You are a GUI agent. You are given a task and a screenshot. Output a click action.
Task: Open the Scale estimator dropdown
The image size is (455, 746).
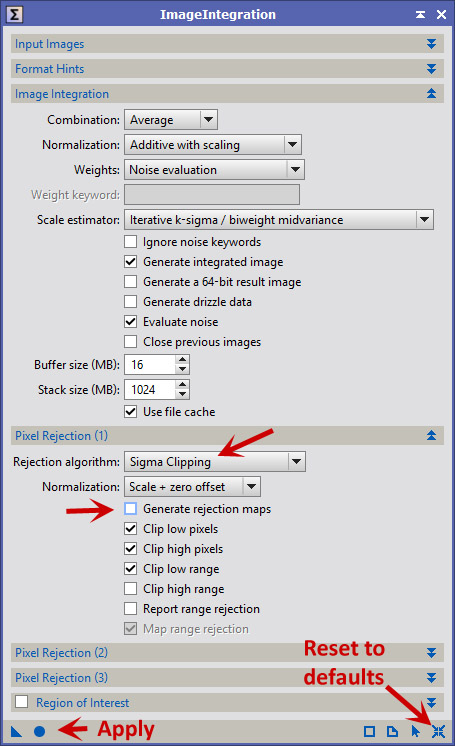tap(279, 220)
